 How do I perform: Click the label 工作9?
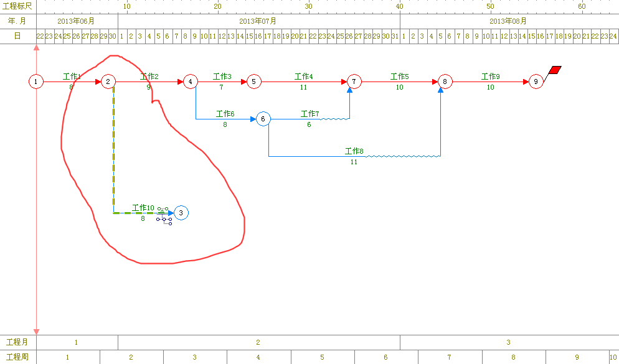(x=490, y=76)
